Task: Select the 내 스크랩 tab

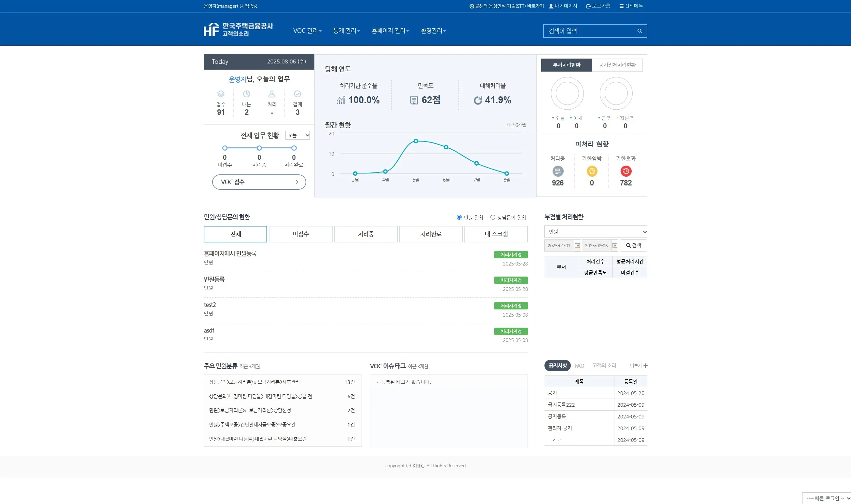Action: point(496,234)
